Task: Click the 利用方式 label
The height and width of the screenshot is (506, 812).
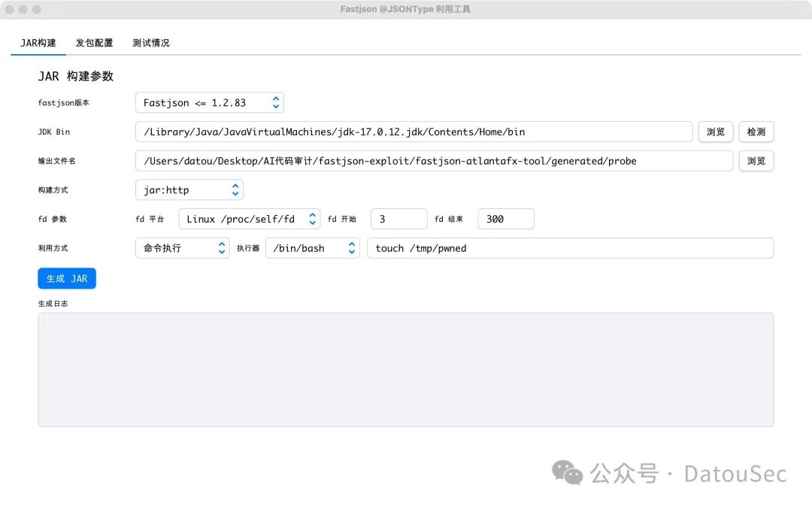Action: pyautogui.click(x=53, y=247)
